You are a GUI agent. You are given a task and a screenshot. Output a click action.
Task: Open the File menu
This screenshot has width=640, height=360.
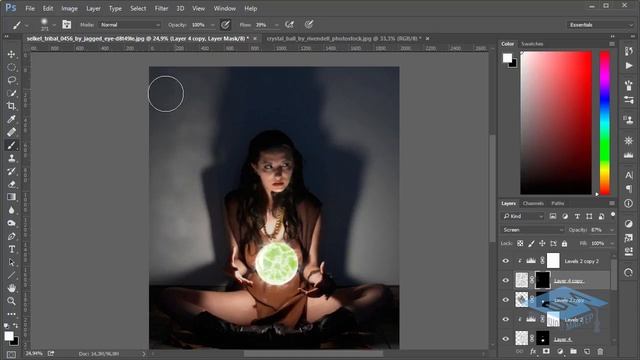click(x=30, y=8)
